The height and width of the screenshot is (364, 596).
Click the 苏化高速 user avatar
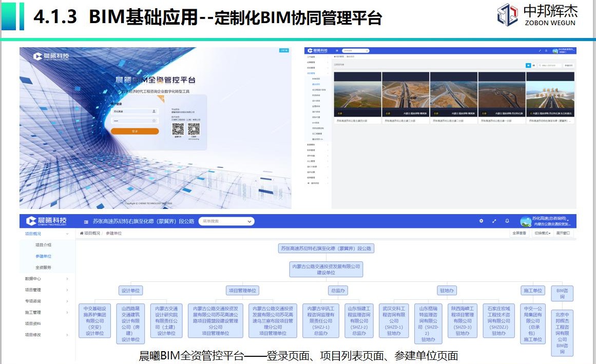coord(526,221)
